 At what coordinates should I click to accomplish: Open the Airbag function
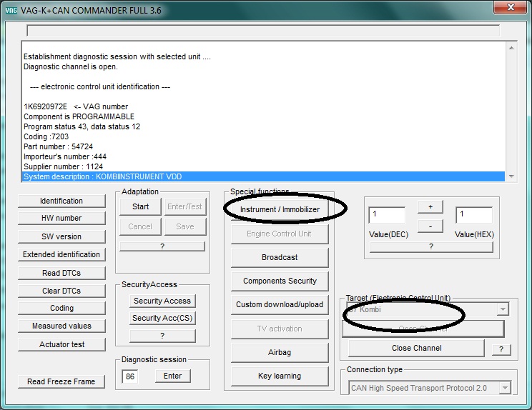280,352
